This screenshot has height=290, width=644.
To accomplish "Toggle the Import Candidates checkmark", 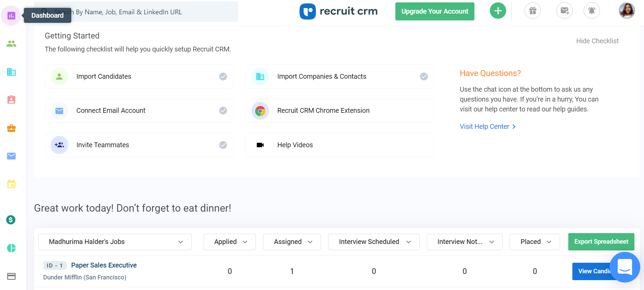I will (x=223, y=76).
